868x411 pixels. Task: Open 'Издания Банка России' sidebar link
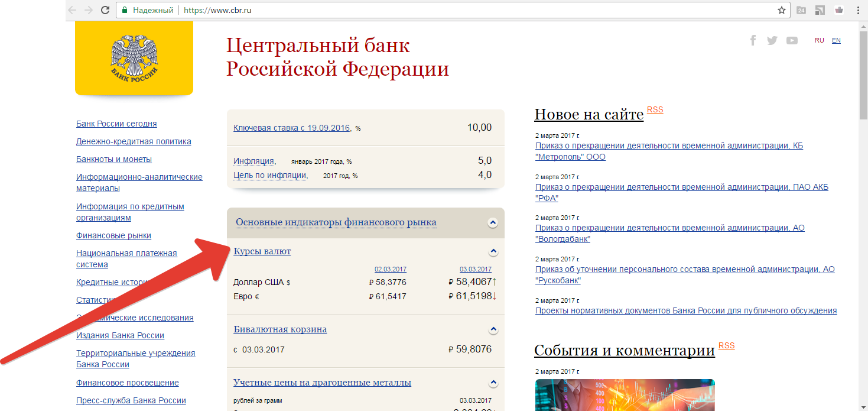pos(120,335)
